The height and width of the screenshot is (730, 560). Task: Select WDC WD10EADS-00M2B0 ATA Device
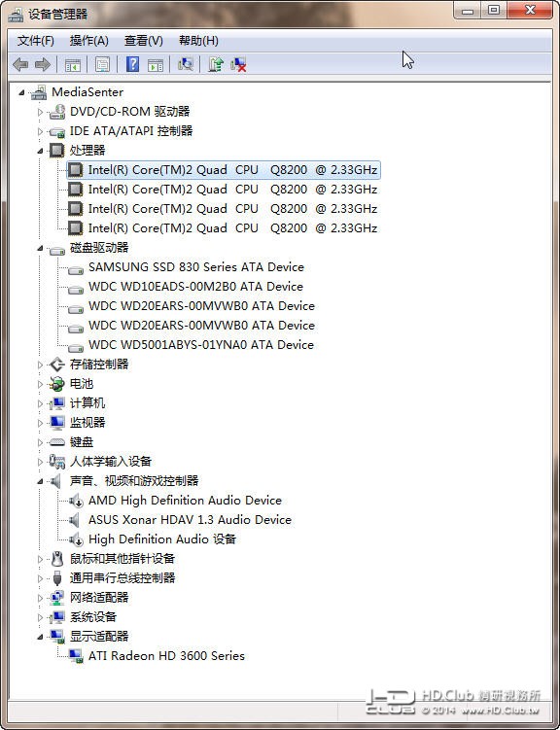coord(195,287)
